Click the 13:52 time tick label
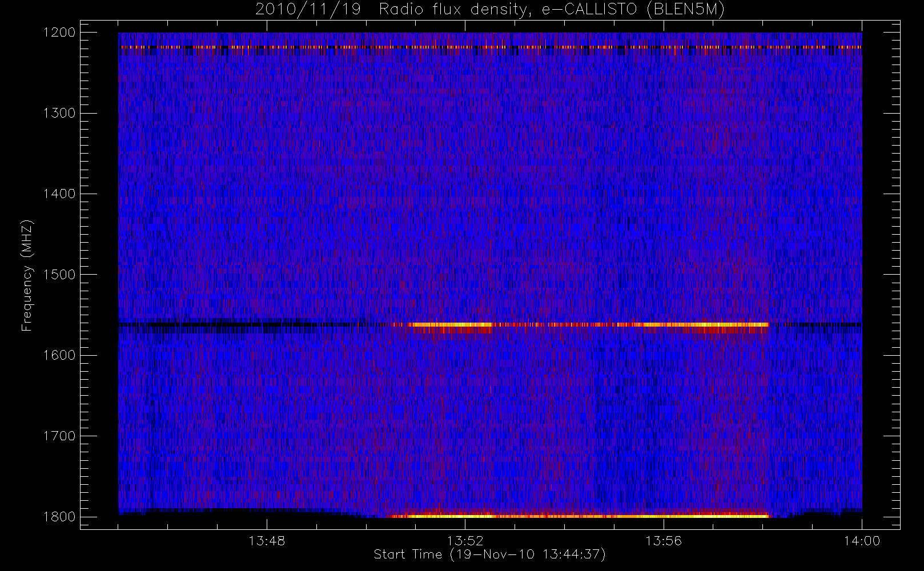The width and height of the screenshot is (924, 571). pos(465,541)
